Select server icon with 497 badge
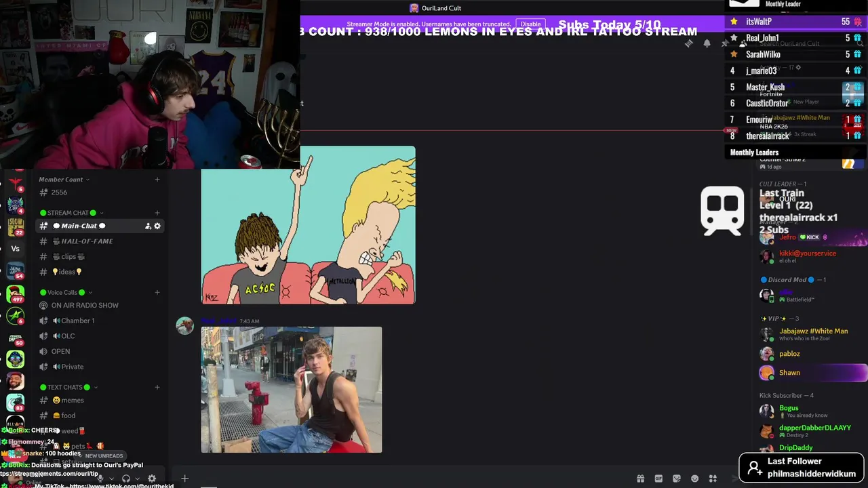 point(15,293)
